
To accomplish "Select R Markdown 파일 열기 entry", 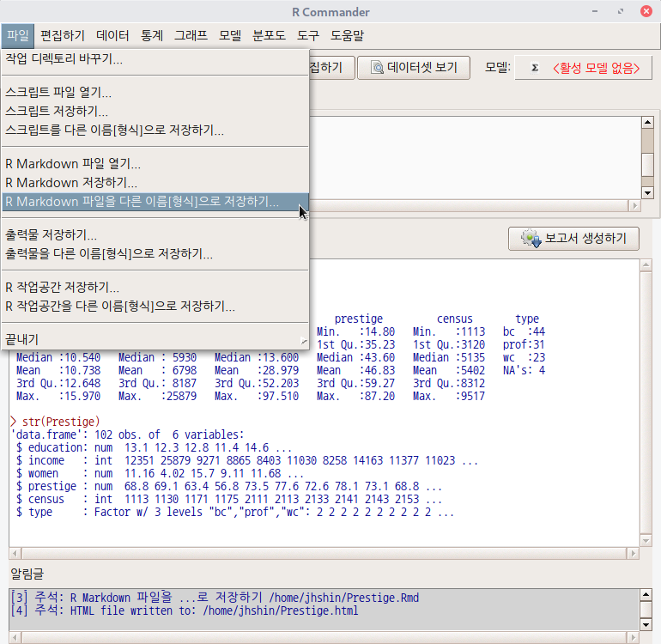I will (x=155, y=163).
